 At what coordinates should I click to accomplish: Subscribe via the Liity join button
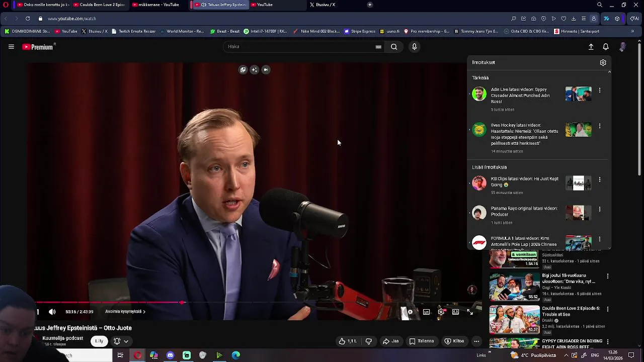(99, 341)
